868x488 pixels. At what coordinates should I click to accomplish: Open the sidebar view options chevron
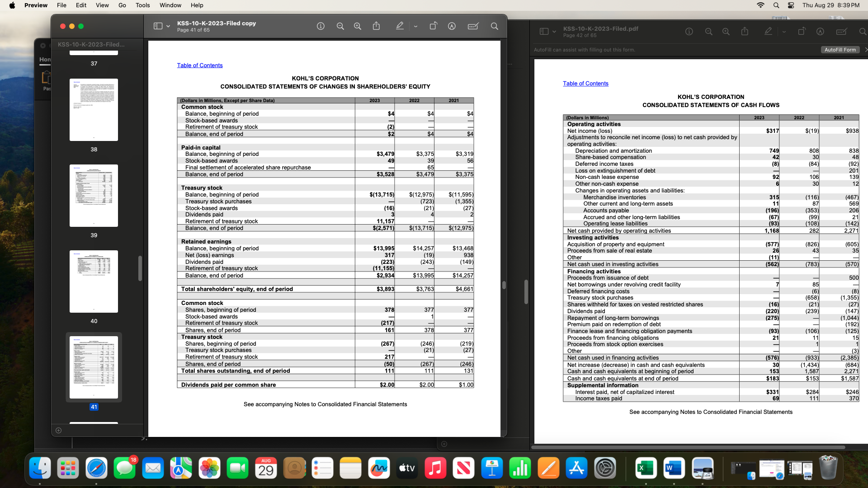click(168, 26)
